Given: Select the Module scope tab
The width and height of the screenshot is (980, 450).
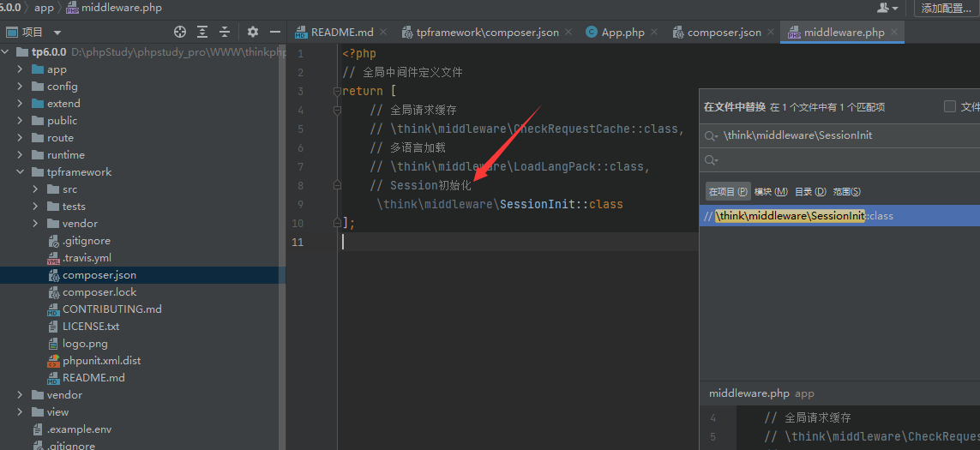Looking at the screenshot, I should [771, 191].
